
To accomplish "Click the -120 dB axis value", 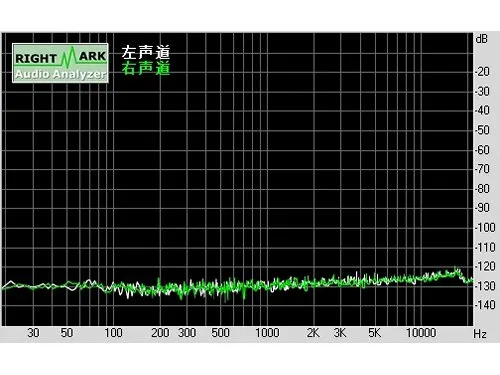I will coord(485,266).
